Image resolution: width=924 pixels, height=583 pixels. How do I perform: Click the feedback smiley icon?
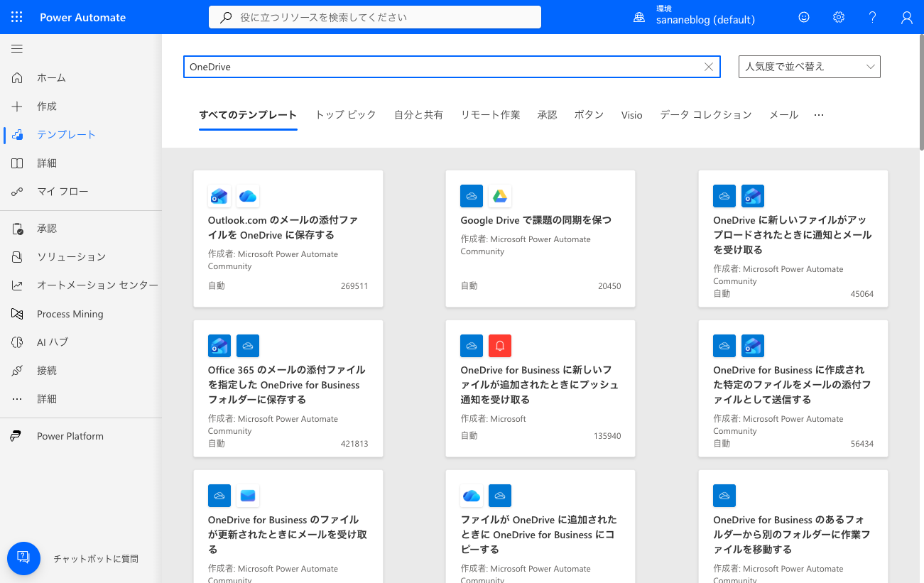click(804, 17)
